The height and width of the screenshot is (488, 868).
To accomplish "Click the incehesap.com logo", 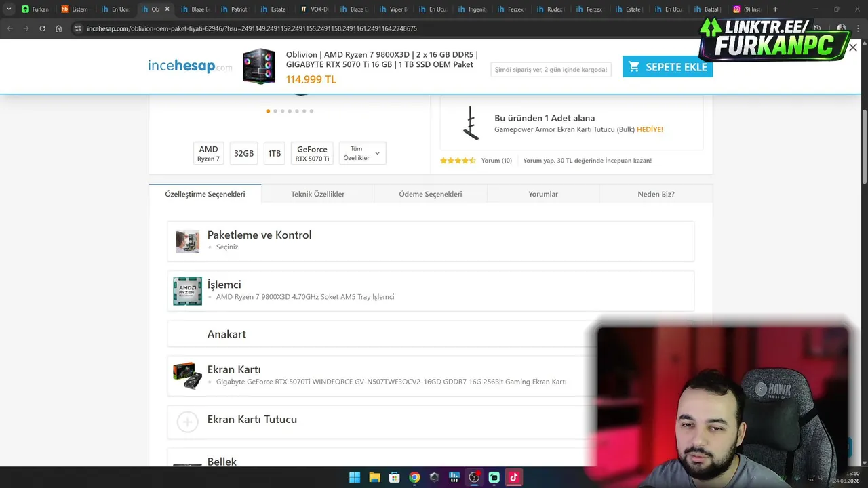I will coord(190,66).
